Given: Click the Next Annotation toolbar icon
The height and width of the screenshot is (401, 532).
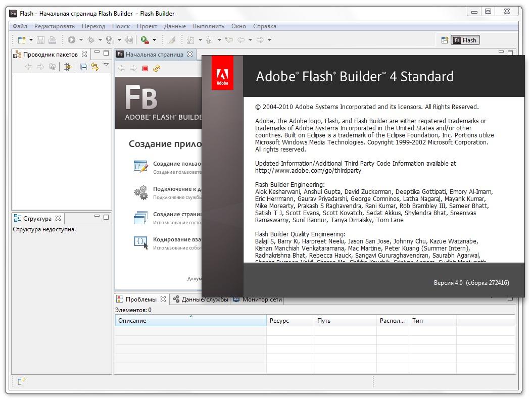Looking at the screenshot, I should (190, 40).
